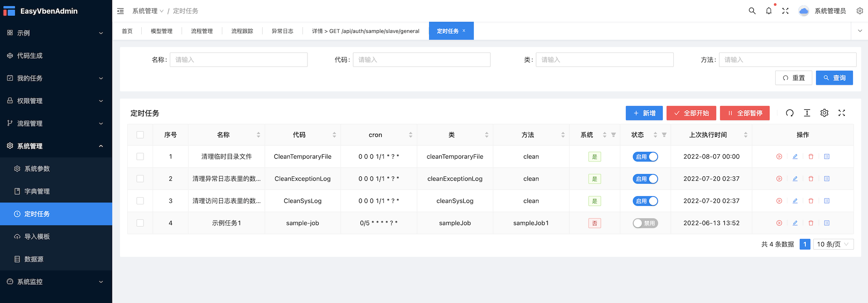
Task: Focus the 名称 search input field
Action: [239, 60]
